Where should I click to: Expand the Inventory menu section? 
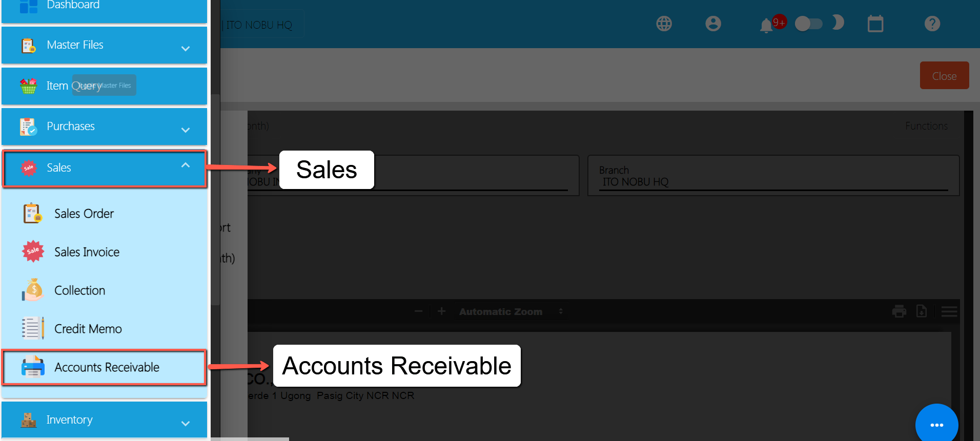coord(105,419)
